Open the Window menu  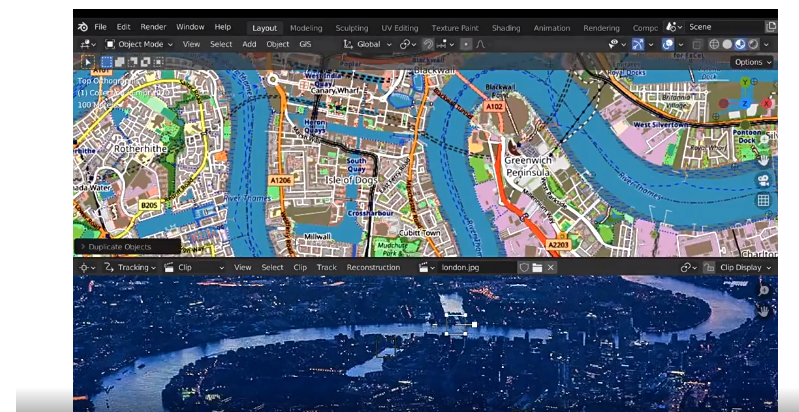190,27
